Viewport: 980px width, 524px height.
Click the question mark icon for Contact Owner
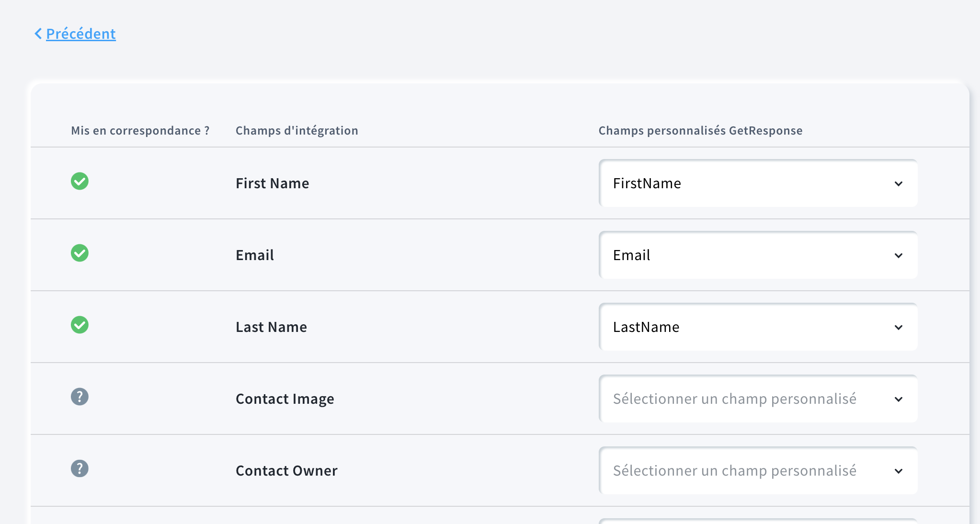coord(80,468)
